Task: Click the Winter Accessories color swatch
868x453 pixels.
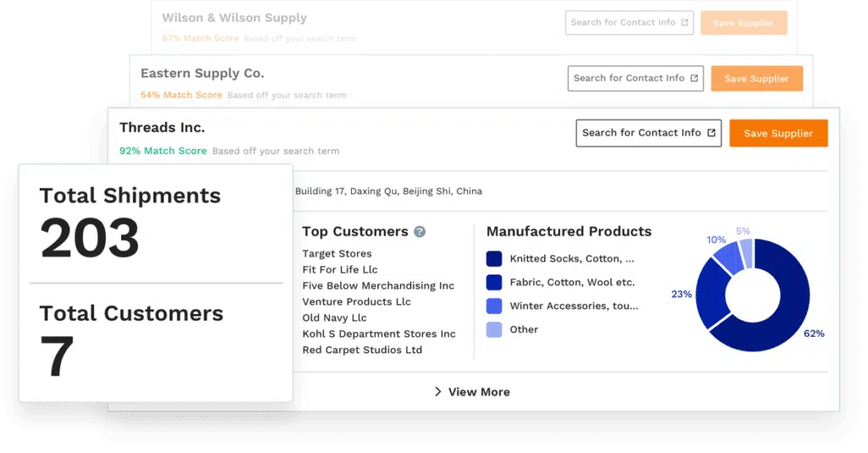Action: coord(494,306)
